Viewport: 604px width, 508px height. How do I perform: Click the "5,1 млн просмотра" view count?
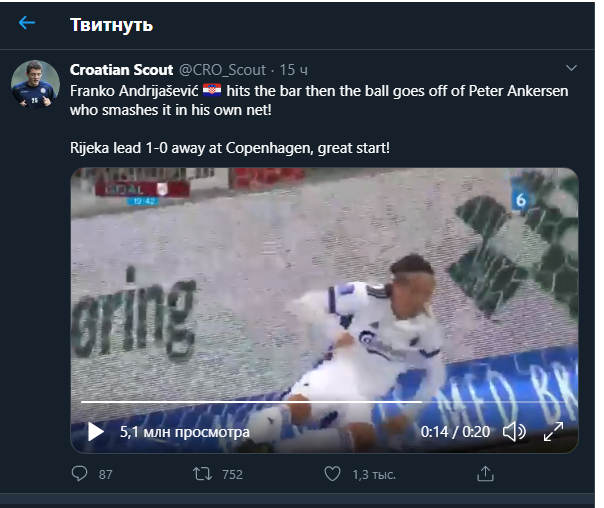[x=184, y=433]
